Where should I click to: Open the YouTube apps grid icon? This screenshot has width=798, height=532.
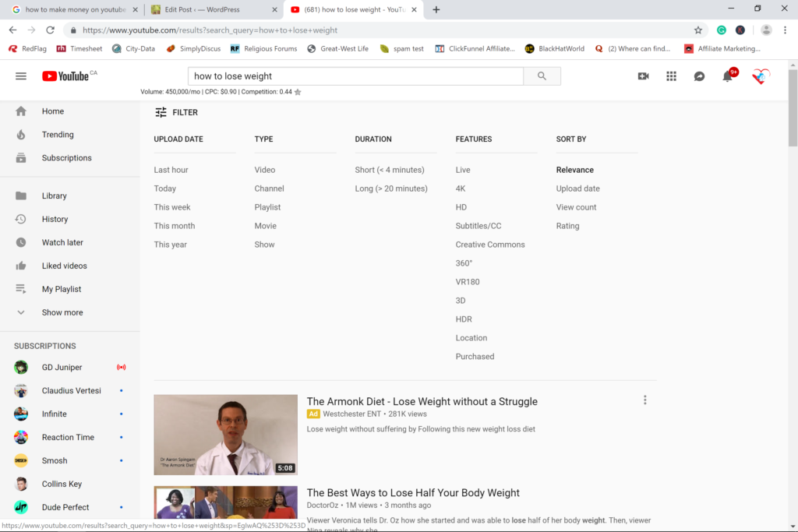[x=671, y=76]
